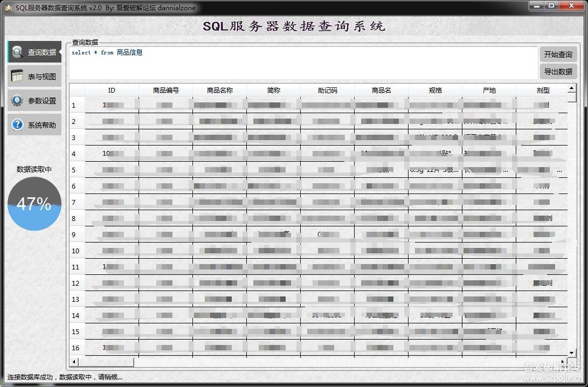Select row header 11
Image resolution: width=588 pixels, height=387 pixels.
[x=77, y=267]
